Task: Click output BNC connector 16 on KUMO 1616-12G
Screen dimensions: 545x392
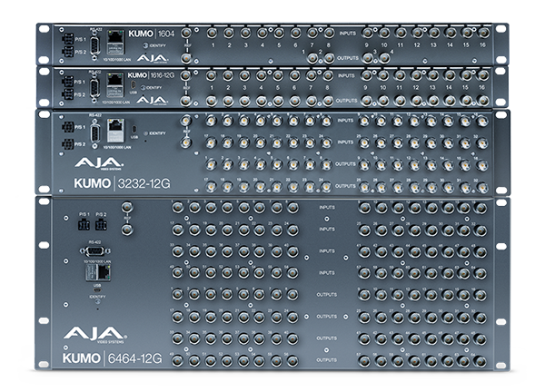Action: point(482,101)
